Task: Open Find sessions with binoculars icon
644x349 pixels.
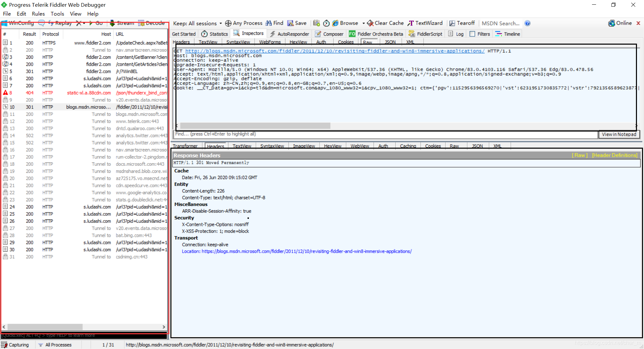Action: 274,23
